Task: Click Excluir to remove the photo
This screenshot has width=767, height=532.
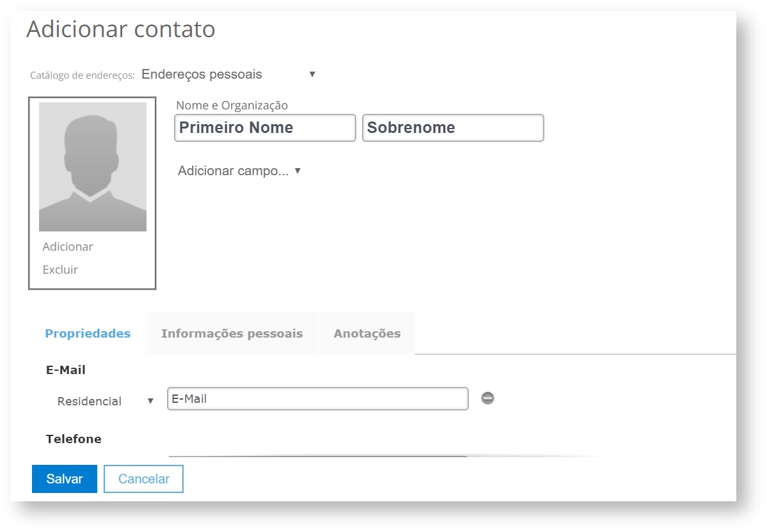Action: tap(60, 270)
